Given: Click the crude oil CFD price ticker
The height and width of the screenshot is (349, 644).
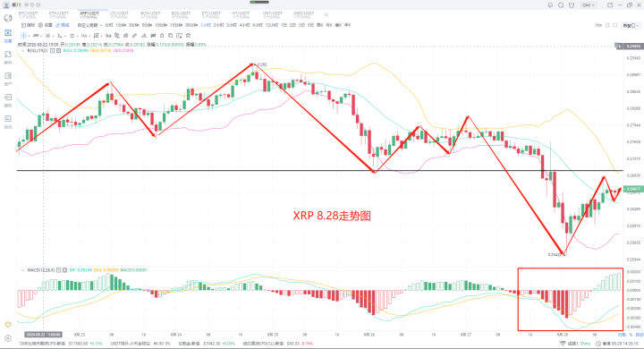Looking at the screenshot, I should tap(277, 344).
